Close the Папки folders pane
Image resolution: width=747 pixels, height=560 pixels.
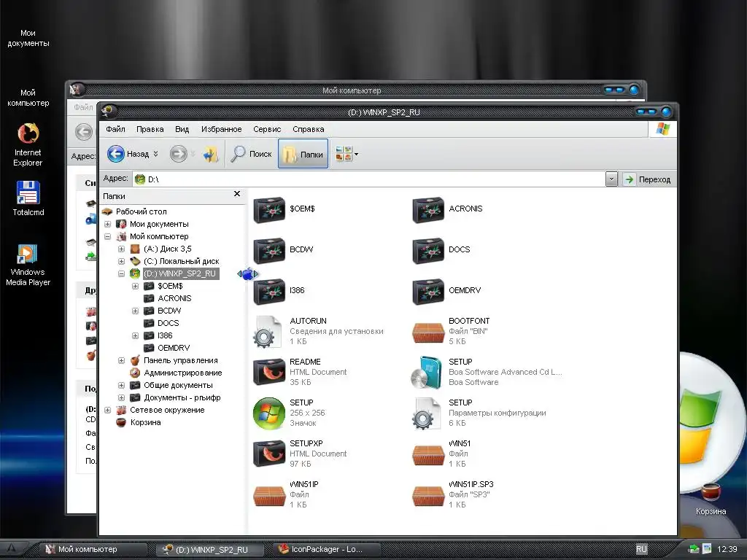click(237, 194)
